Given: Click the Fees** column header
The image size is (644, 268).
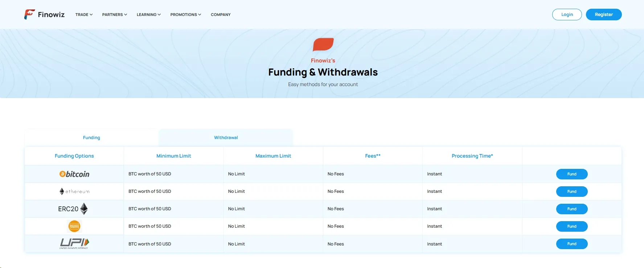Looking at the screenshot, I should pos(373,156).
